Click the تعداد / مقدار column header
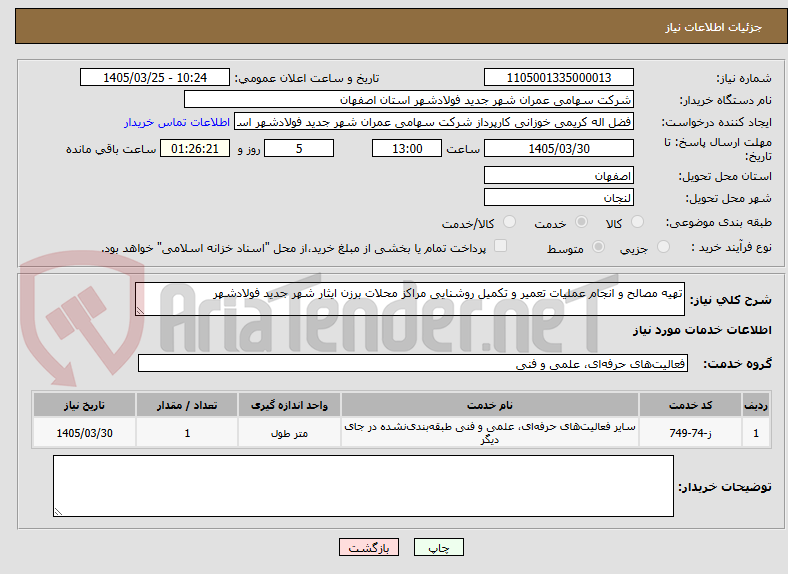Screen dimensions: 788x574 tap(187, 405)
